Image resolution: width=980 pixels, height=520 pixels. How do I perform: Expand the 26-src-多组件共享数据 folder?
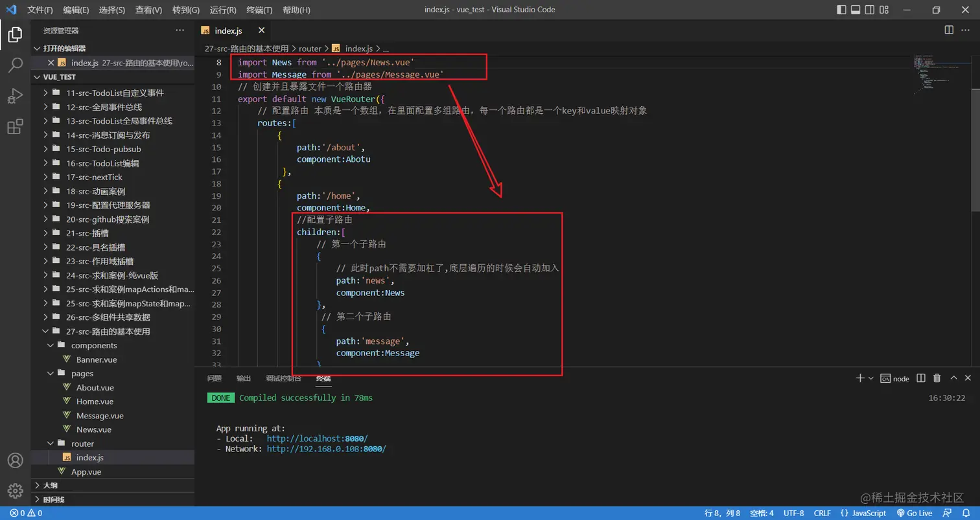coord(113,317)
